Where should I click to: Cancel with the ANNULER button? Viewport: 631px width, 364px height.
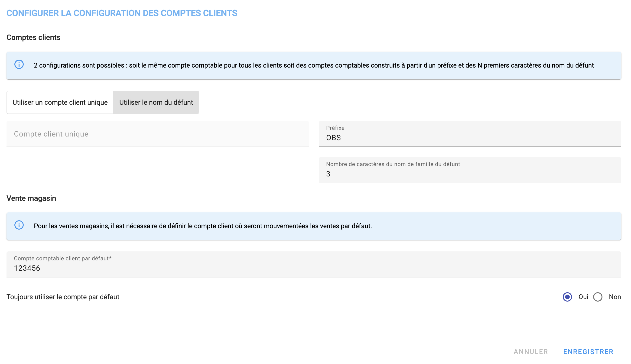coord(531,351)
